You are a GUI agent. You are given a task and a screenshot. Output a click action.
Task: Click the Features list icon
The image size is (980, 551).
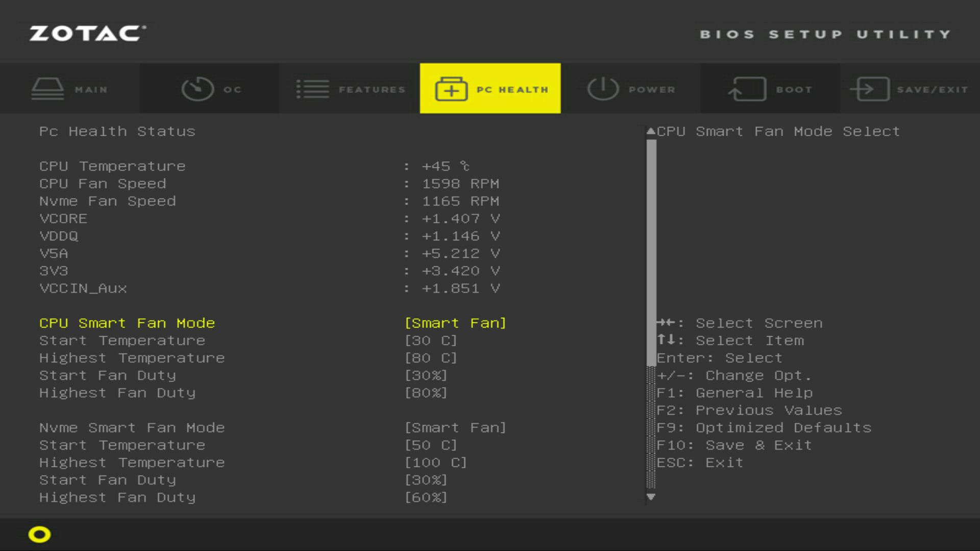point(312,89)
